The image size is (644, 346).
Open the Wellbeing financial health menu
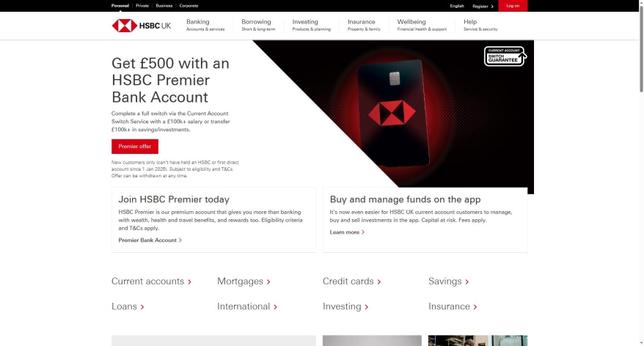[422, 25]
